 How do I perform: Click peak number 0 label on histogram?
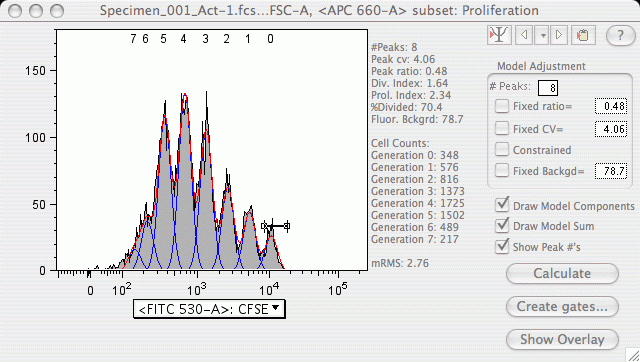[270, 39]
